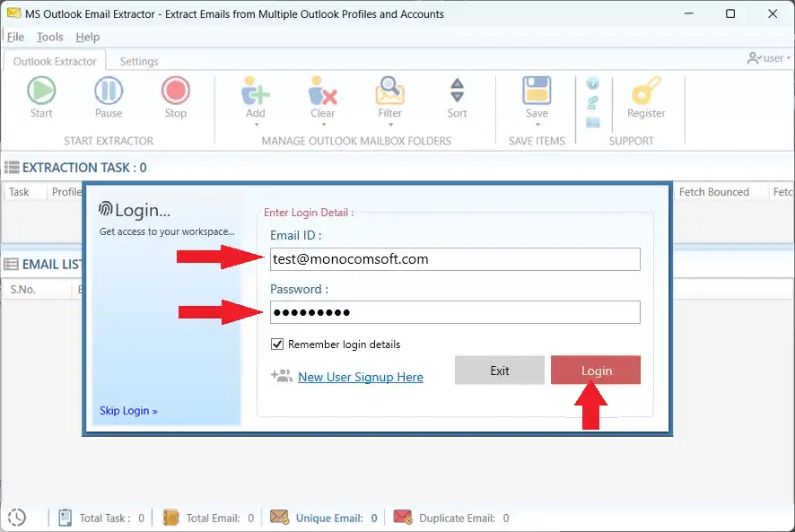Click the Duplicate Email: 0 status text
Viewport: 795px width, 532px height.
[464, 518]
